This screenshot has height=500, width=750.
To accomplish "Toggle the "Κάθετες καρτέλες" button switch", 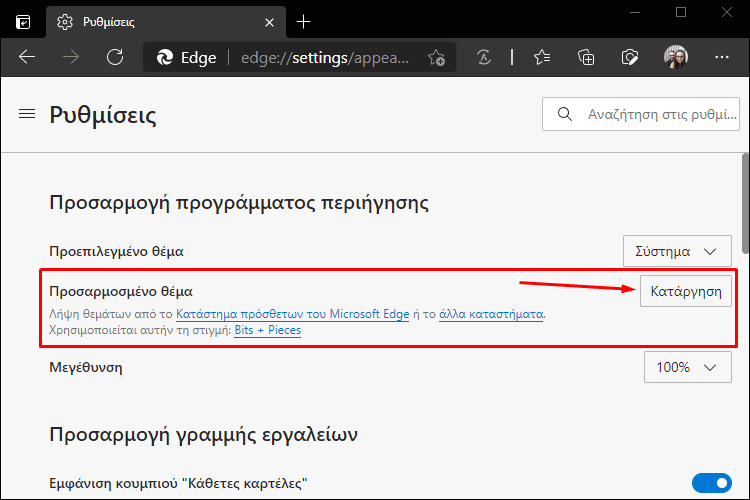I will [711, 483].
